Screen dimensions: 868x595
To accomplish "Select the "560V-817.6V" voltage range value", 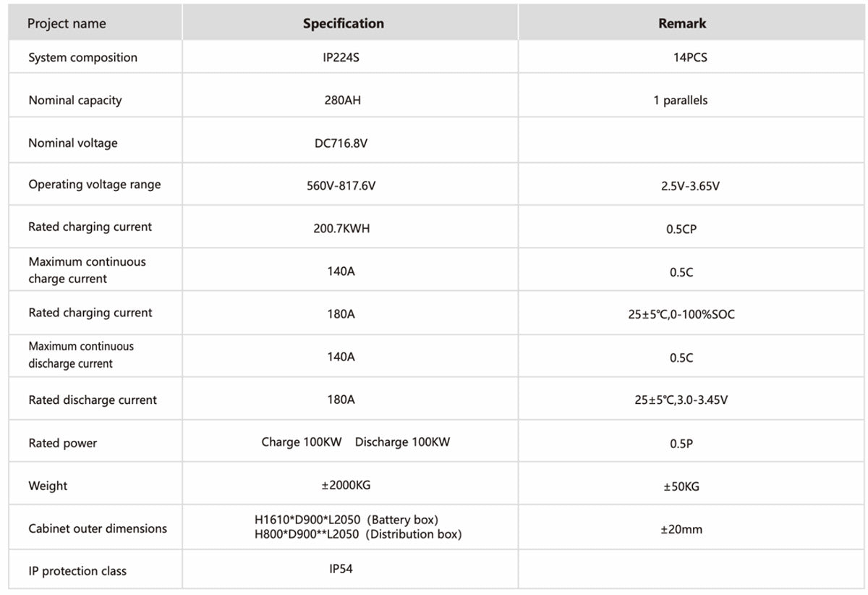I will pyautogui.click(x=341, y=186).
